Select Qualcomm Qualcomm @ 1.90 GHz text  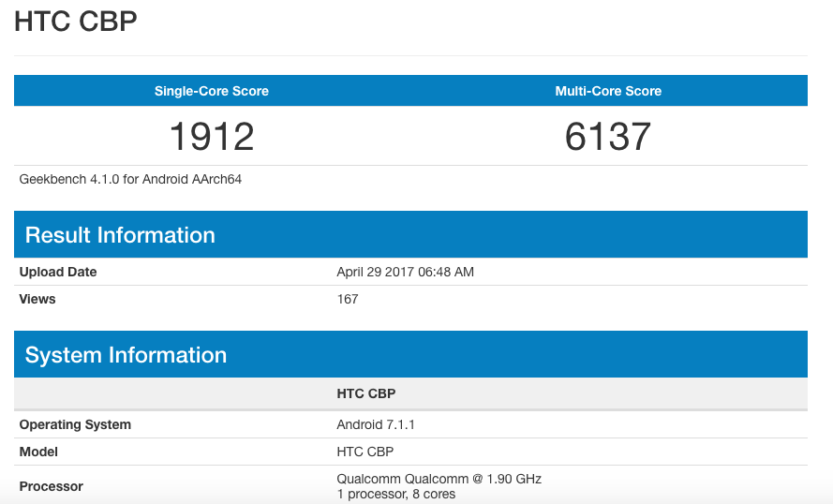pos(439,479)
